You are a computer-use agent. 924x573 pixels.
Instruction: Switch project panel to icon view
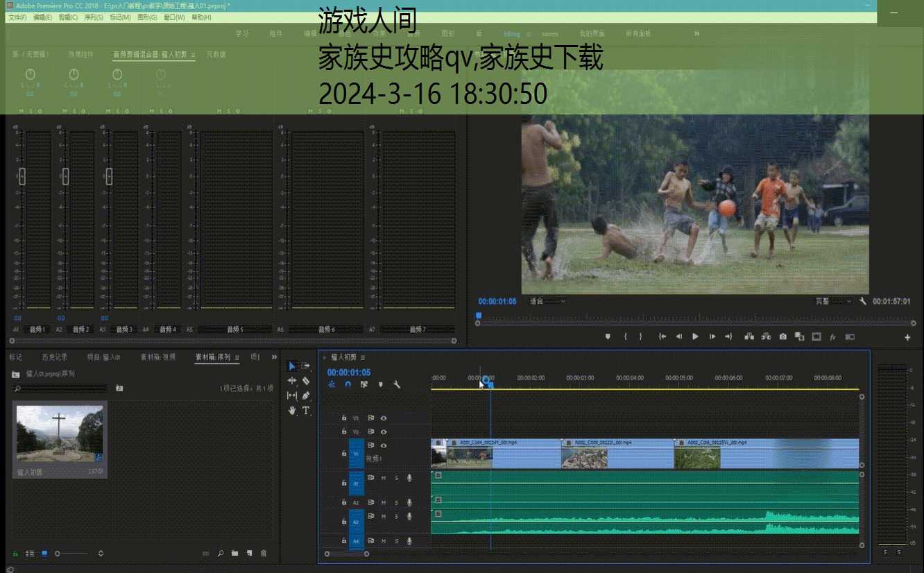point(44,553)
